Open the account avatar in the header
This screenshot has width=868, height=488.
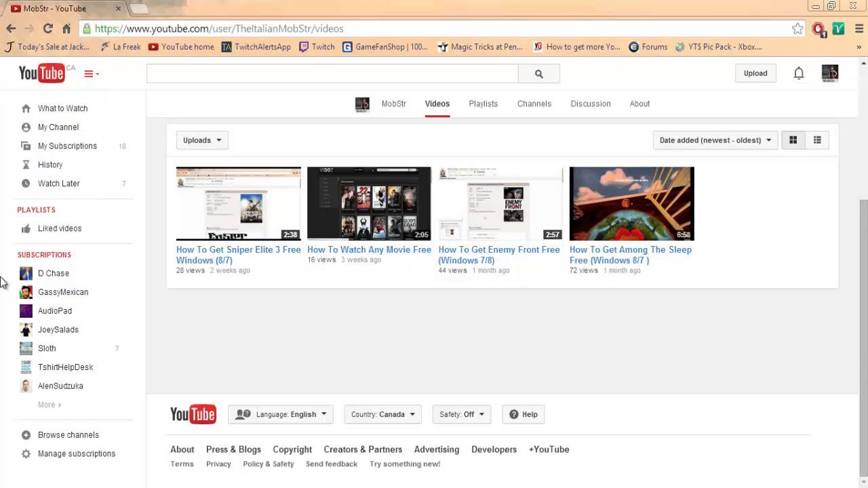(830, 73)
